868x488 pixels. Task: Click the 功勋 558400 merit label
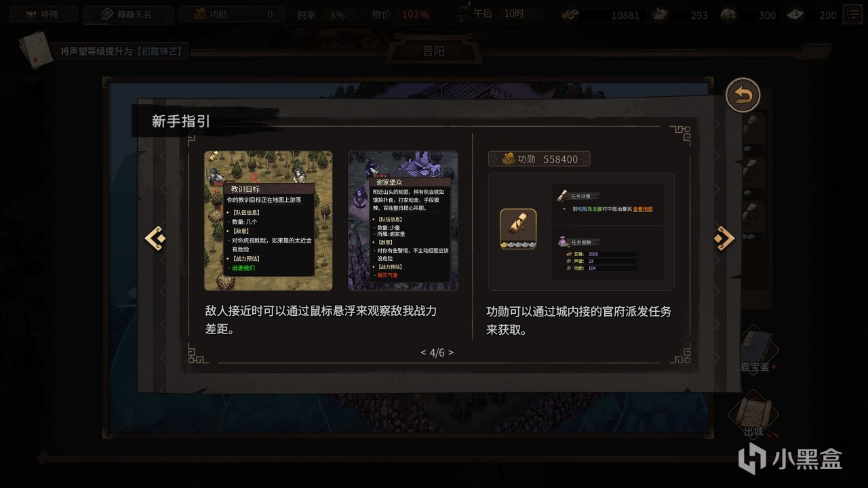pos(539,159)
